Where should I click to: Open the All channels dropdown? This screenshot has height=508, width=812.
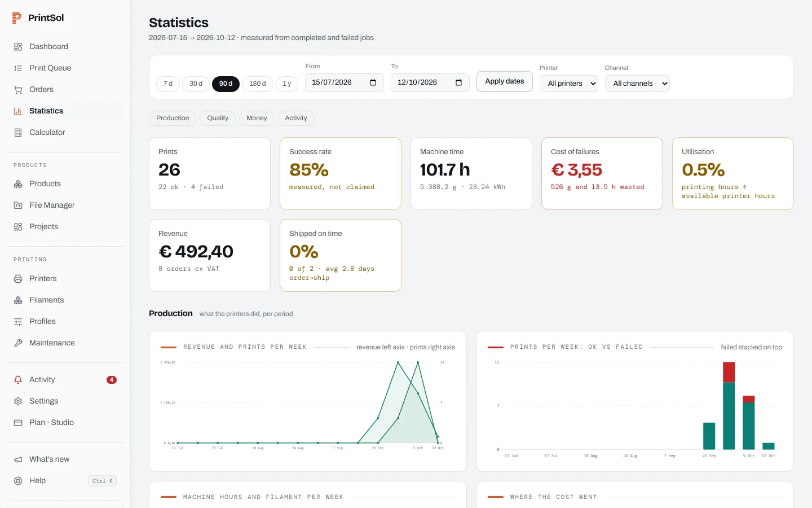pyautogui.click(x=637, y=84)
